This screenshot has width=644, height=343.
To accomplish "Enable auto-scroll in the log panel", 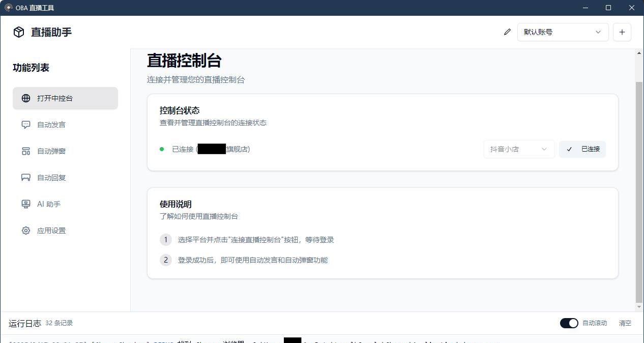I will pos(569,323).
